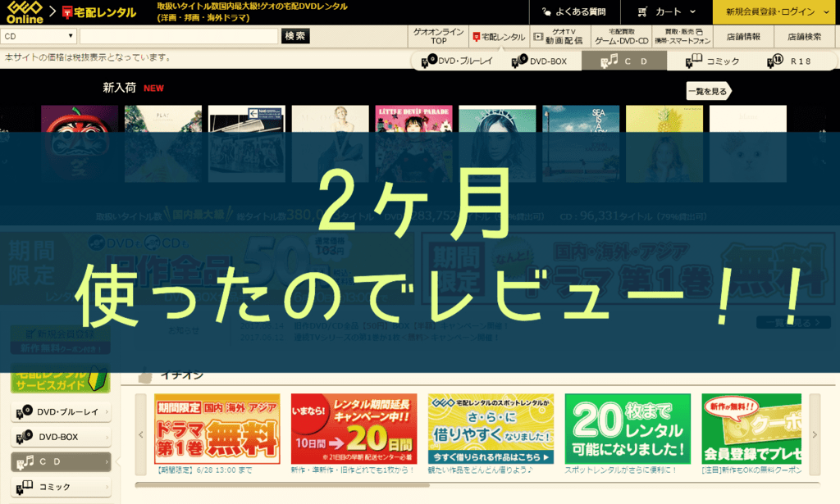The image size is (840, 504).
Task: Click the sidebar コミック book icon
Action: point(25,486)
